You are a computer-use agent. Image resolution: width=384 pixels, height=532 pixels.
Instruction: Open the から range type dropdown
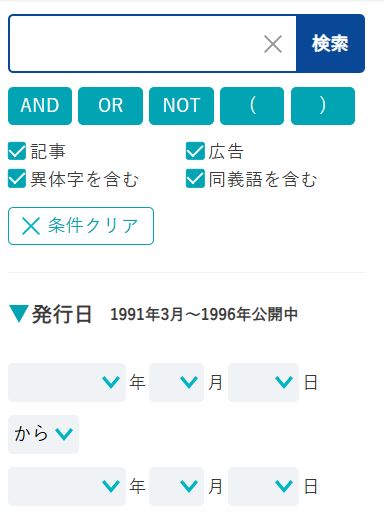pos(43,434)
